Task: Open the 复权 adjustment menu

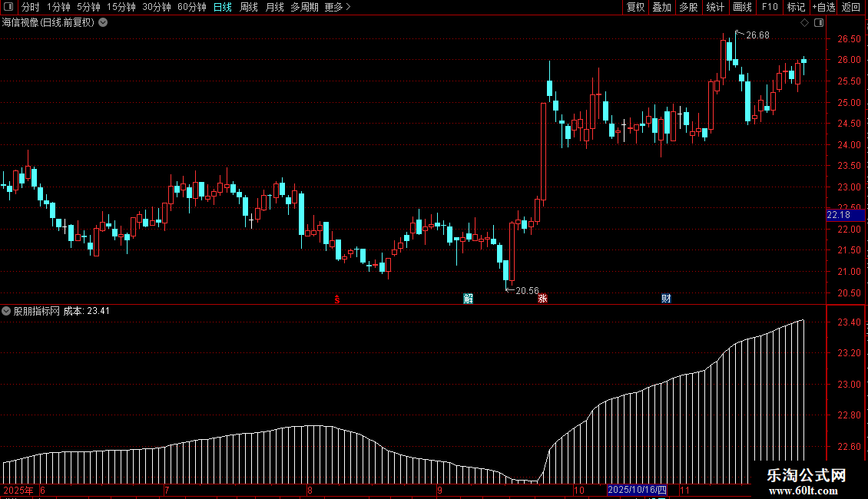Action: pyautogui.click(x=635, y=7)
